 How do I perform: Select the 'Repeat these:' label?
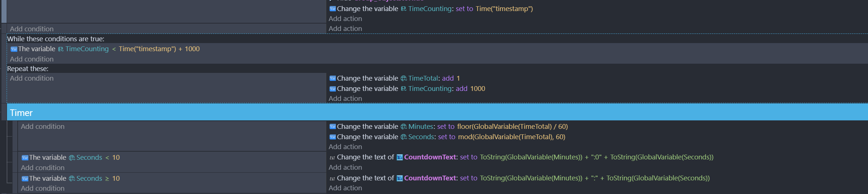point(28,69)
